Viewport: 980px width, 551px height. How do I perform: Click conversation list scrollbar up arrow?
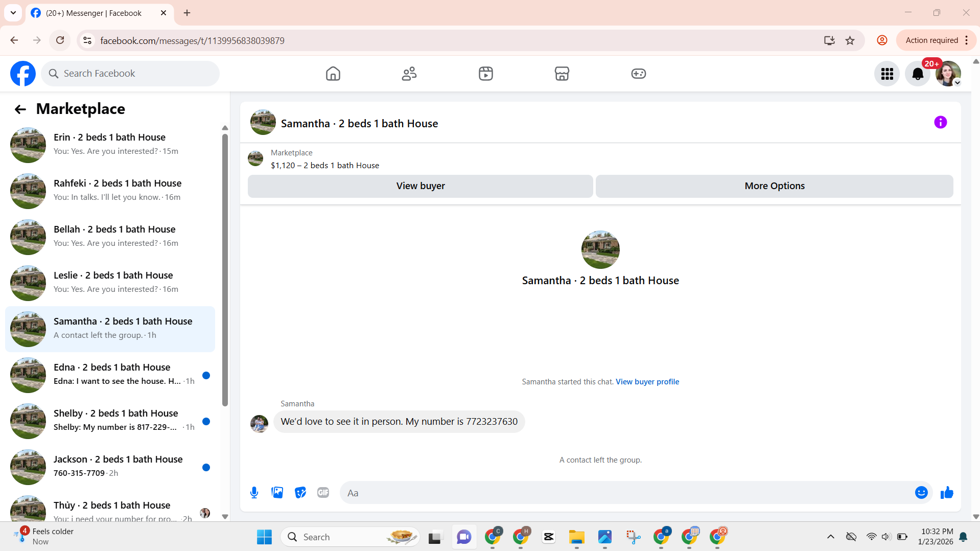coord(225,128)
